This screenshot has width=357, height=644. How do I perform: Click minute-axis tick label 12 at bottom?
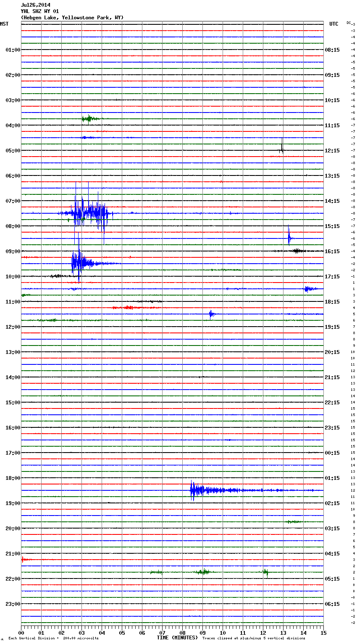click(x=263, y=633)
